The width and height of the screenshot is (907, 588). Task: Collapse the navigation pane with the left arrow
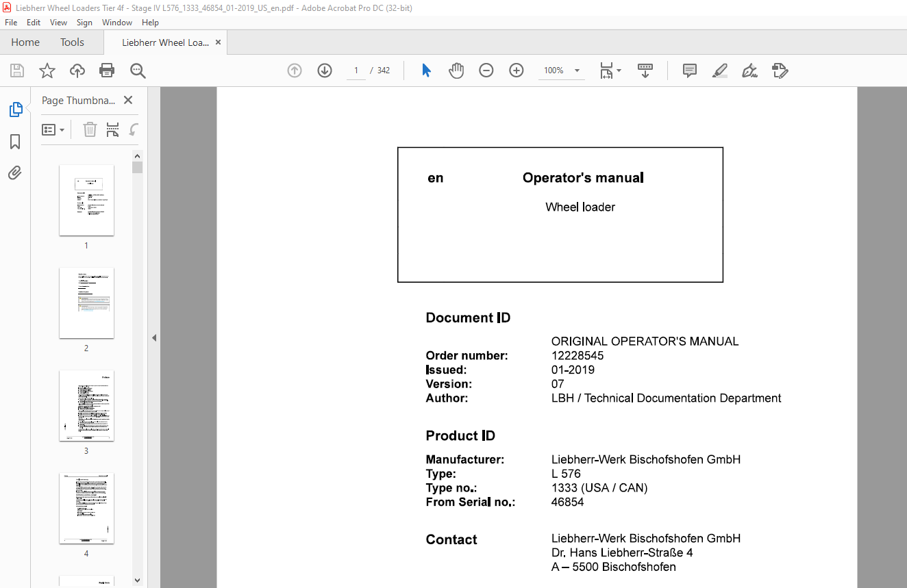154,337
